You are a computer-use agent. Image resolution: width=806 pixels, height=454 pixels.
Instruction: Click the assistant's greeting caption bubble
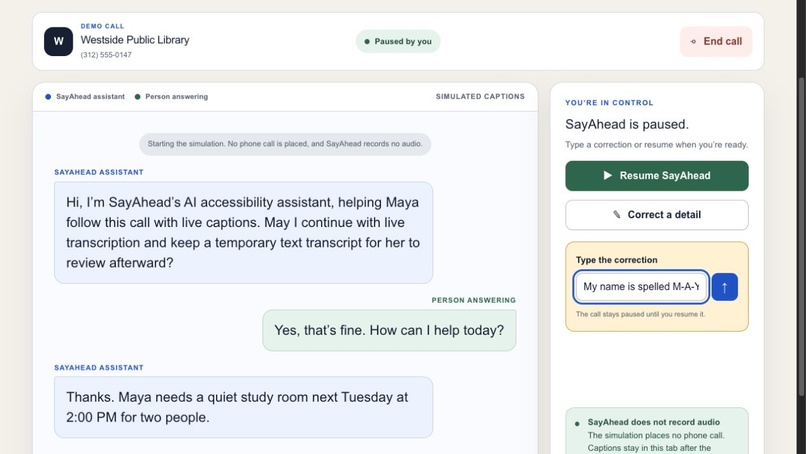(243, 232)
